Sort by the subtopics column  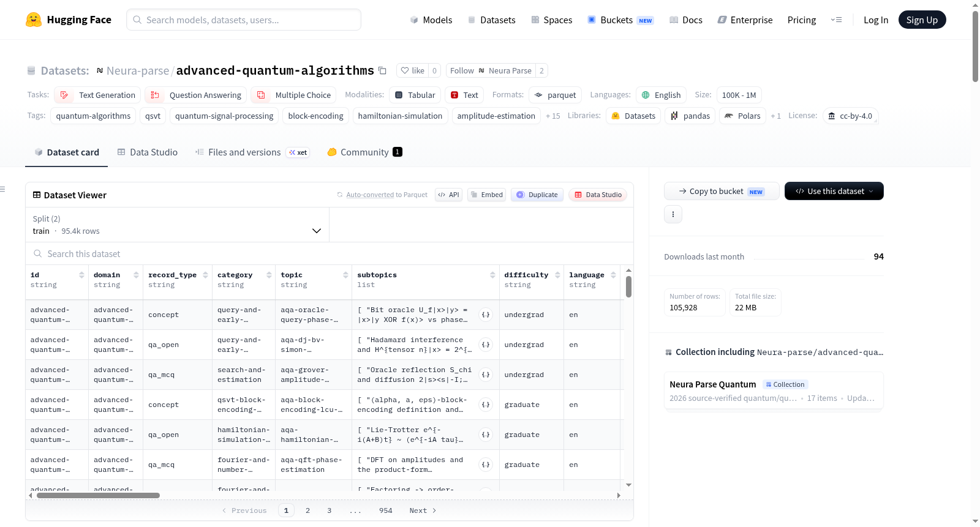click(x=492, y=275)
